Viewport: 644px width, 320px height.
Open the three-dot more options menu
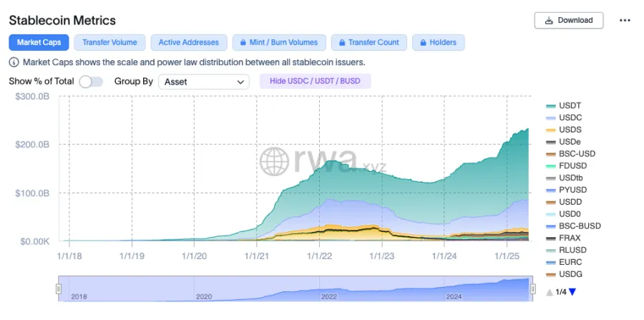(x=625, y=21)
